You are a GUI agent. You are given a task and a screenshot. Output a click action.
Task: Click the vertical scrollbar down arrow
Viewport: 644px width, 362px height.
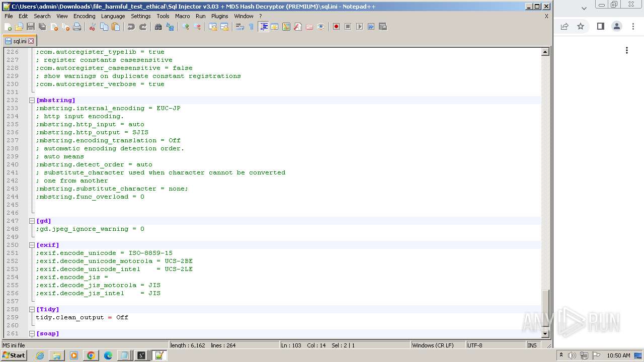545,334
